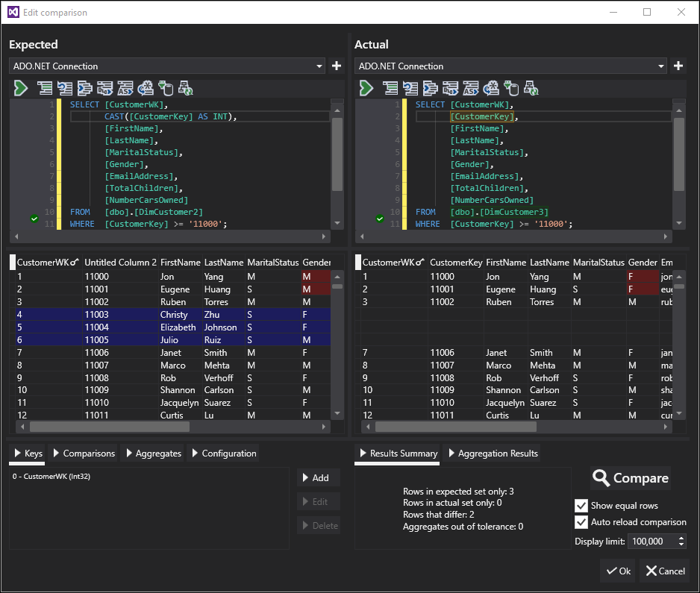The width and height of the screenshot is (700, 593).
Task: Click green check mark in Actual query editor
Action: (380, 219)
